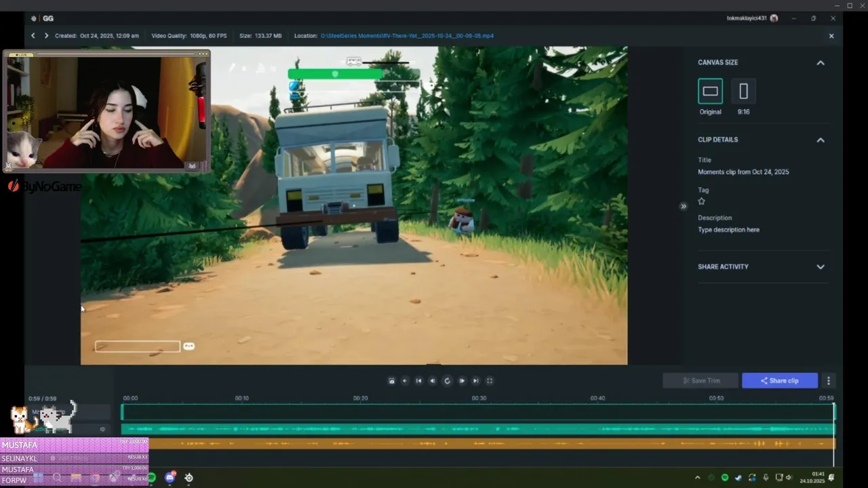868x488 pixels.
Task: Open the tokmaklayici431 profile avatar
Action: [774, 18]
